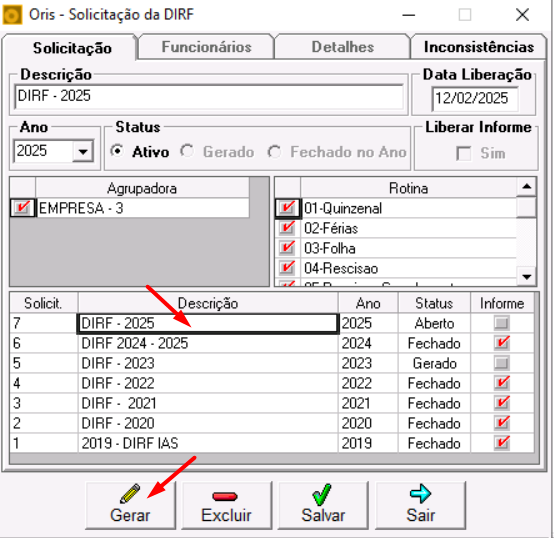Open the Inconsistências tab
The height and width of the screenshot is (538, 554).
479,47
